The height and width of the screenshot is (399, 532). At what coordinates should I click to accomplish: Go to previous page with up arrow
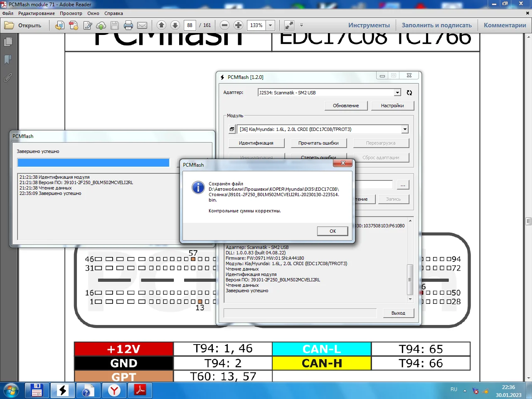[162, 25]
